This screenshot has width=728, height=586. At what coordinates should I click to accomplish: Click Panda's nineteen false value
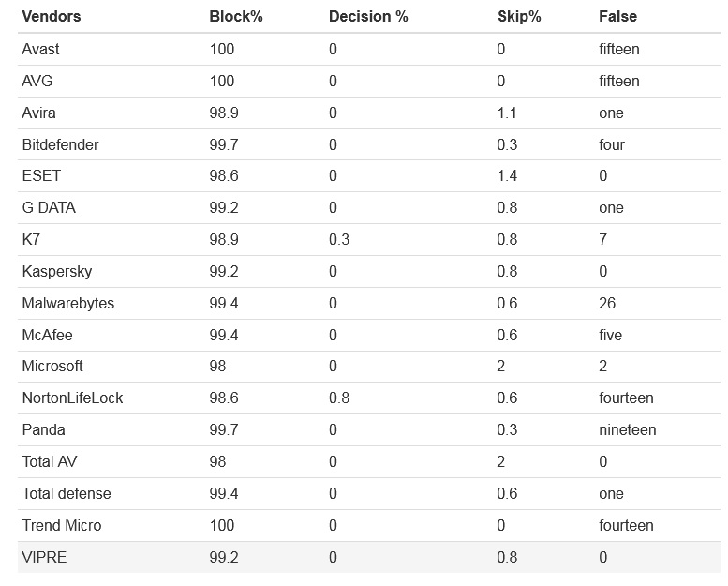(x=627, y=429)
